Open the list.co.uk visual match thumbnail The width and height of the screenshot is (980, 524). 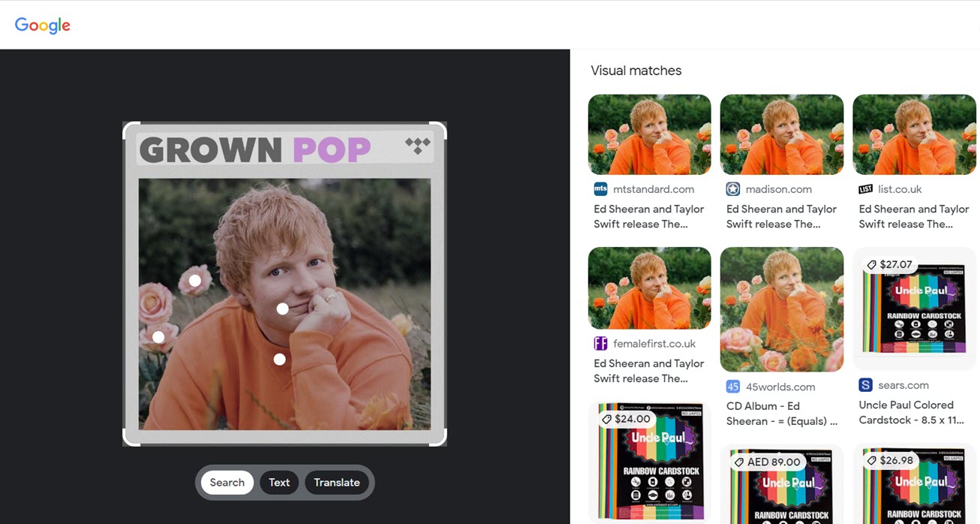point(915,134)
